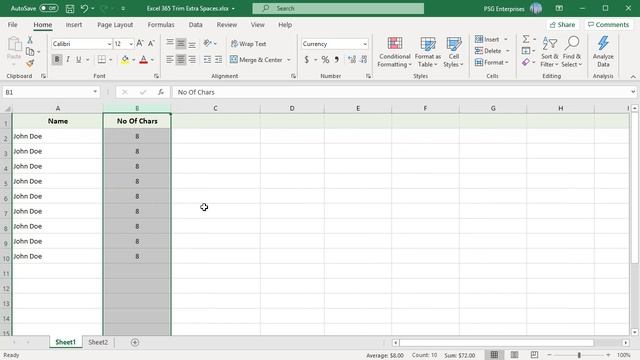The height and width of the screenshot is (360, 640).
Task: Apply left text alignment
Action: click(170, 60)
